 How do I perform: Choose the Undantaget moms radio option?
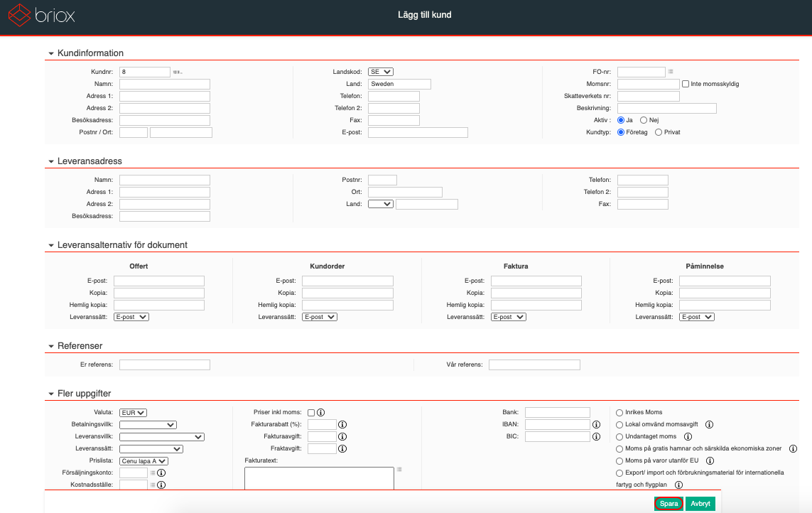619,437
